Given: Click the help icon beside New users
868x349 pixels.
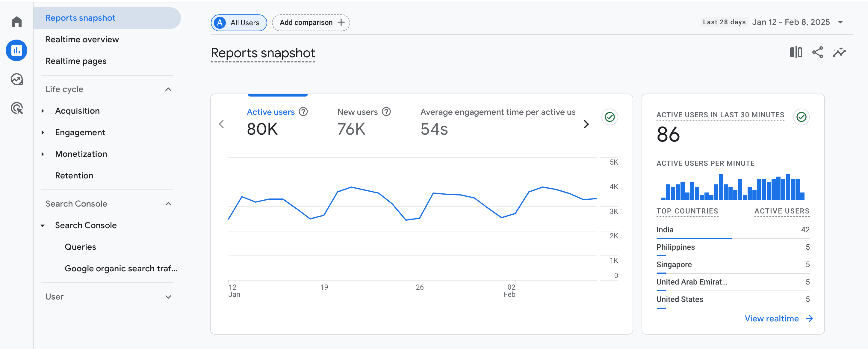Looking at the screenshot, I should click(x=386, y=112).
